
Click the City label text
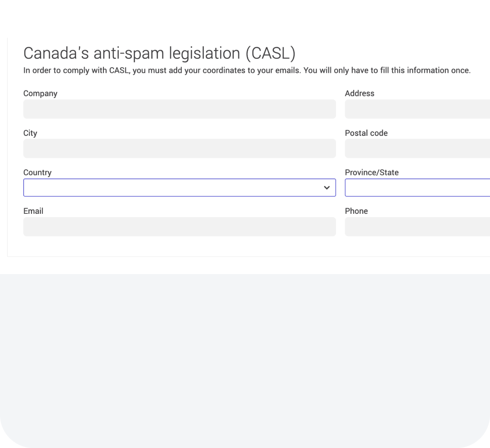pos(30,133)
